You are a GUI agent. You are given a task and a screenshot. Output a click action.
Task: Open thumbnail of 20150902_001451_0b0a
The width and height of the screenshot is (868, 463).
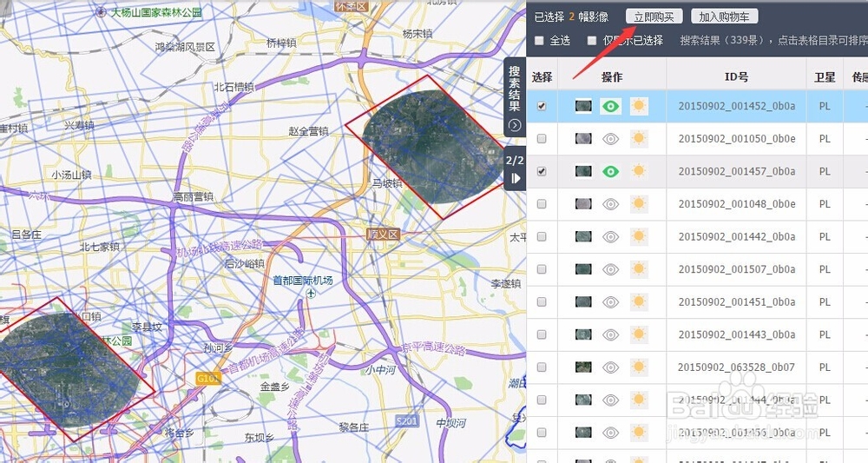(x=583, y=301)
